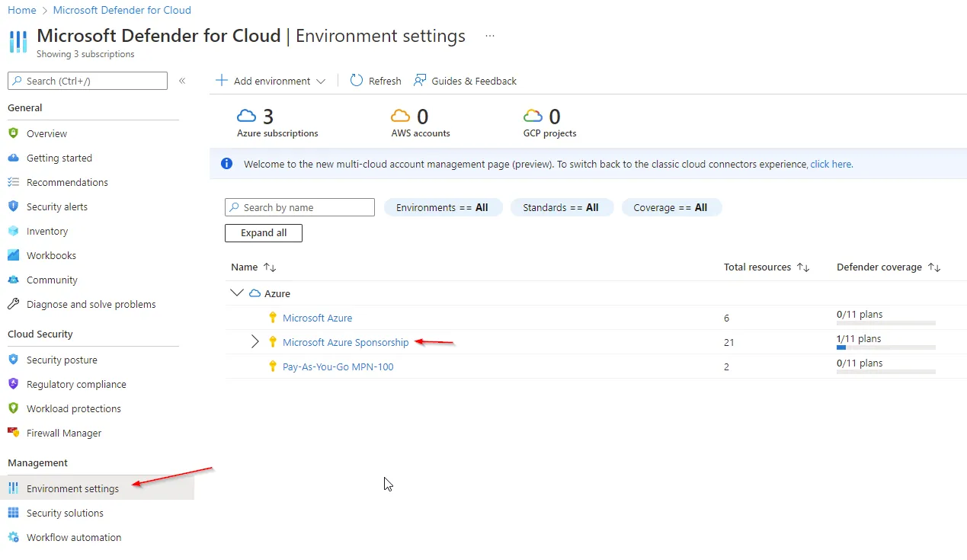Click the '21' total resources cell

pyautogui.click(x=729, y=342)
